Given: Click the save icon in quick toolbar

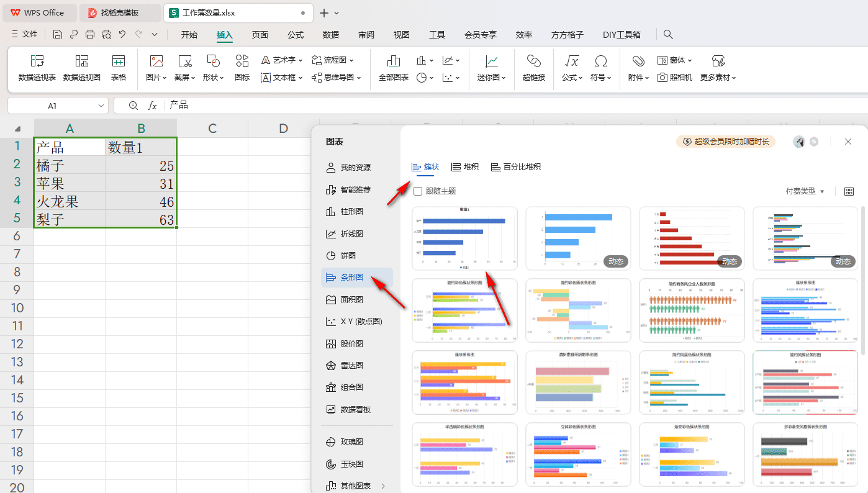Looking at the screenshot, I should pyautogui.click(x=58, y=35).
